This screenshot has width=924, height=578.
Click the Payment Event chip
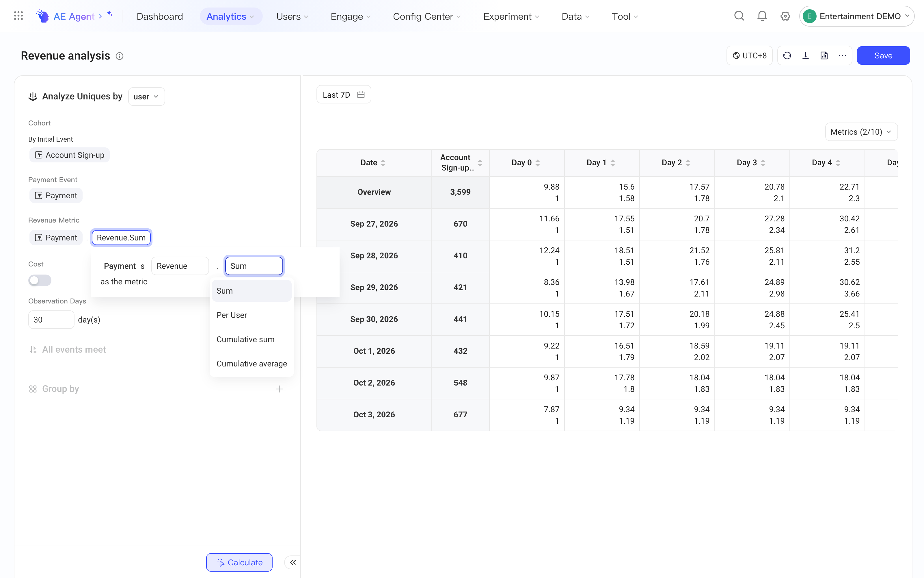56,195
